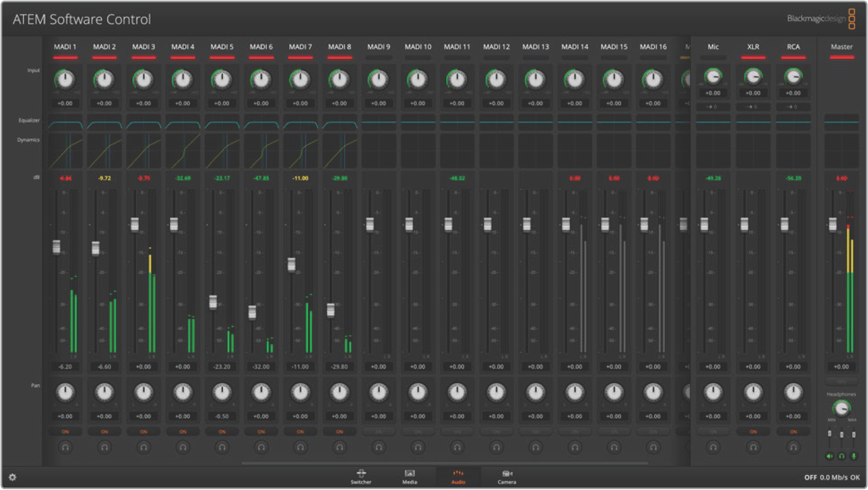Screen dimensions: 868x490
Task: Open the Camera page
Action: point(506,476)
